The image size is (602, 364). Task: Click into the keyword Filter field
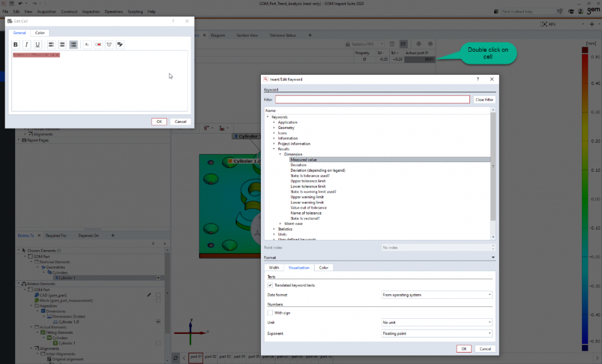coord(372,99)
